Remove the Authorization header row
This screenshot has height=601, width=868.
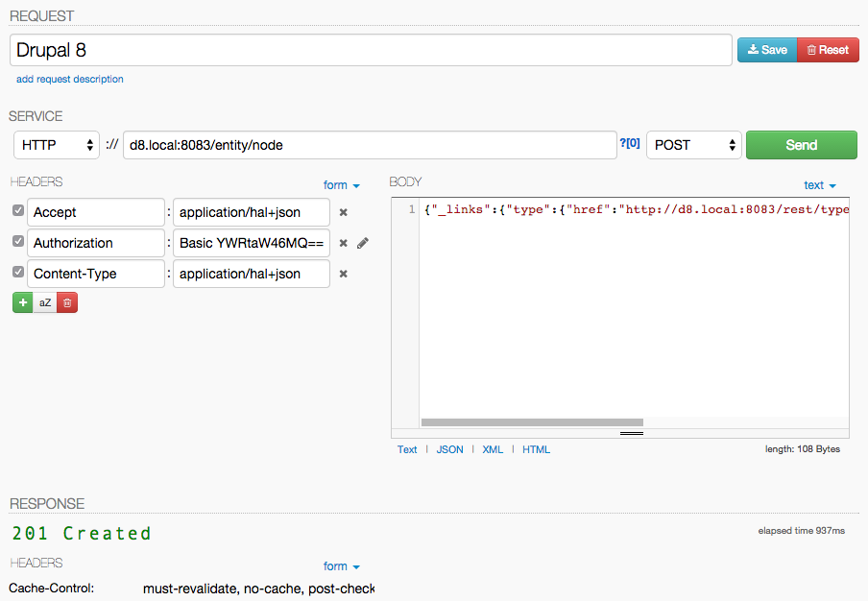(x=343, y=243)
